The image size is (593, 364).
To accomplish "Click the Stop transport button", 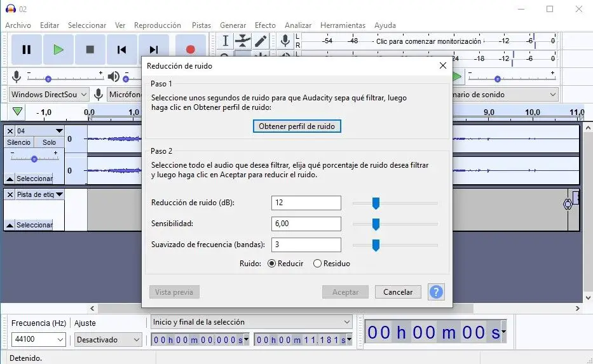I will [x=90, y=50].
